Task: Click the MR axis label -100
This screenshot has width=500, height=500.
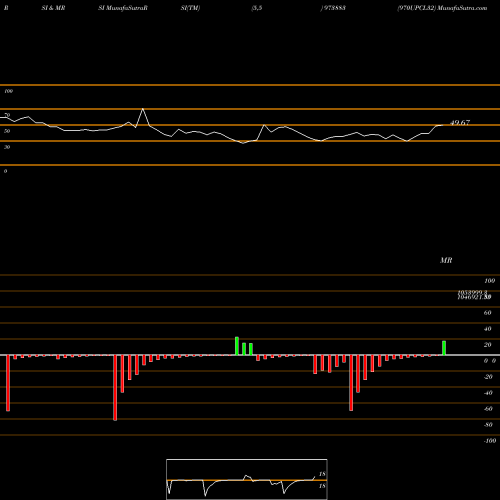Action: pos(490,441)
